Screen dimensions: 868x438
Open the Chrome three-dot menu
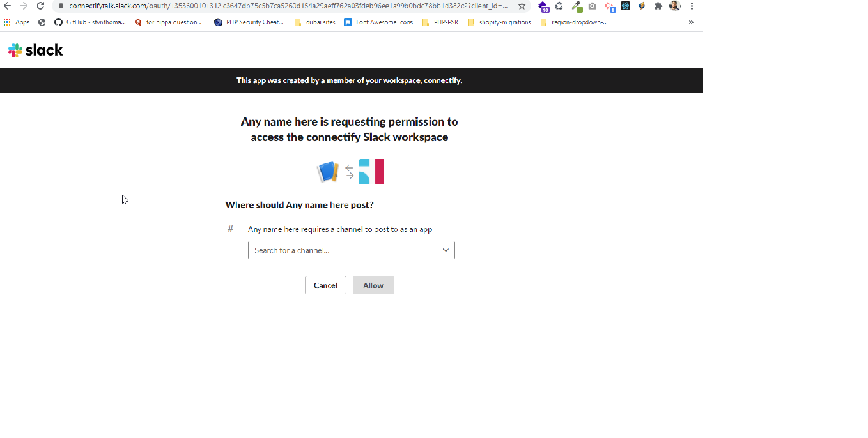coord(692,6)
